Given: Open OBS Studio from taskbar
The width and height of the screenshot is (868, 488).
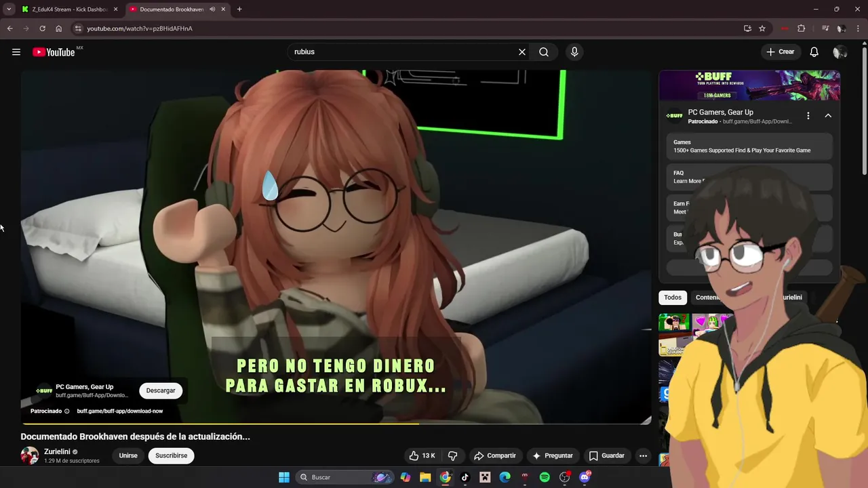Looking at the screenshot, I should click(x=564, y=477).
